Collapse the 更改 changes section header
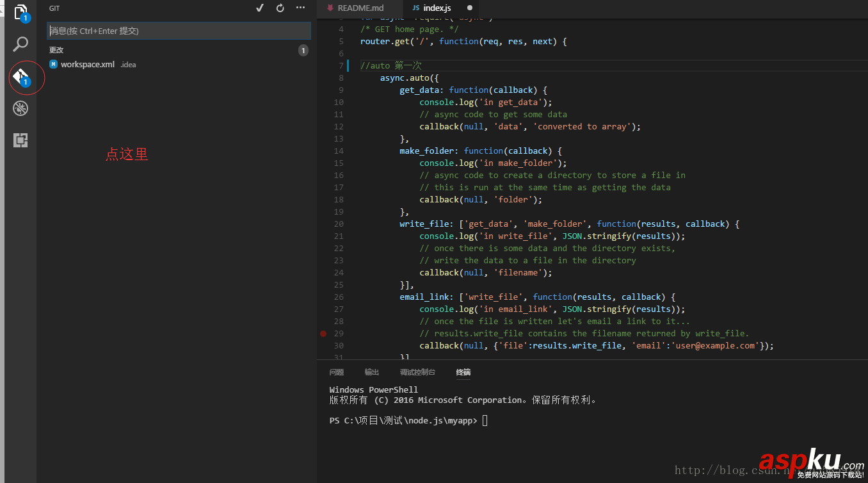Viewport: 868px width, 483px height. coord(56,50)
